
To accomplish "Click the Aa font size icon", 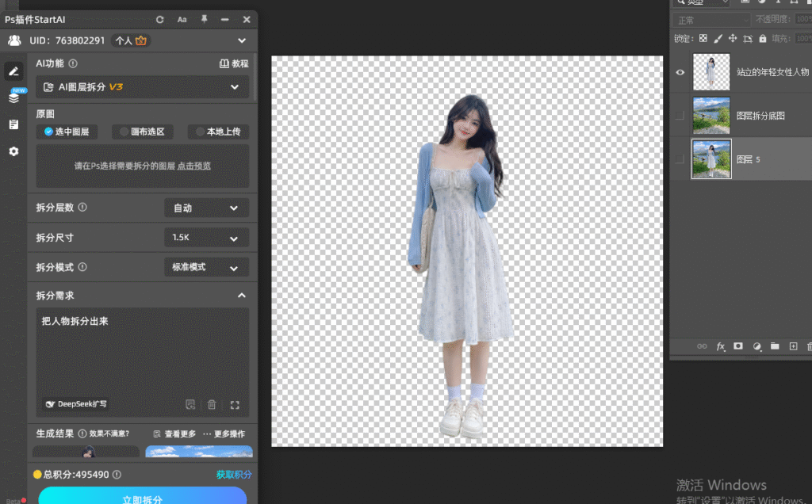I will pos(182,20).
